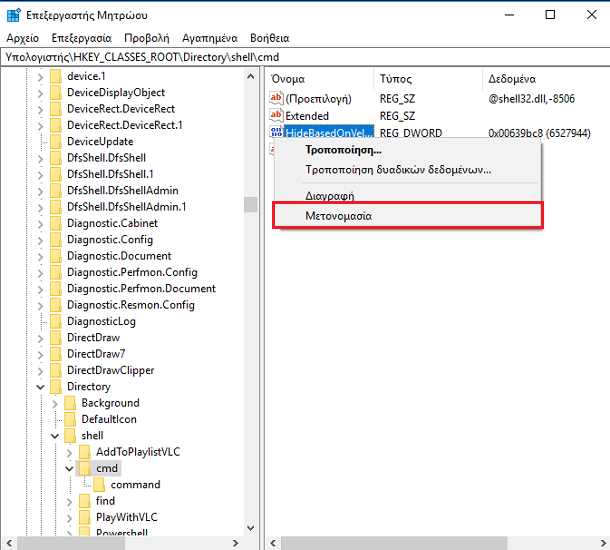
Task: Expand the Background key
Action: (x=55, y=403)
